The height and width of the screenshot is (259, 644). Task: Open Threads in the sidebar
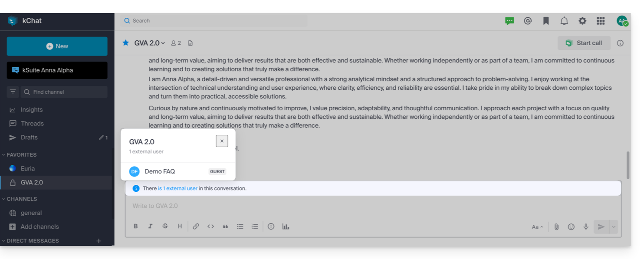[x=32, y=124]
